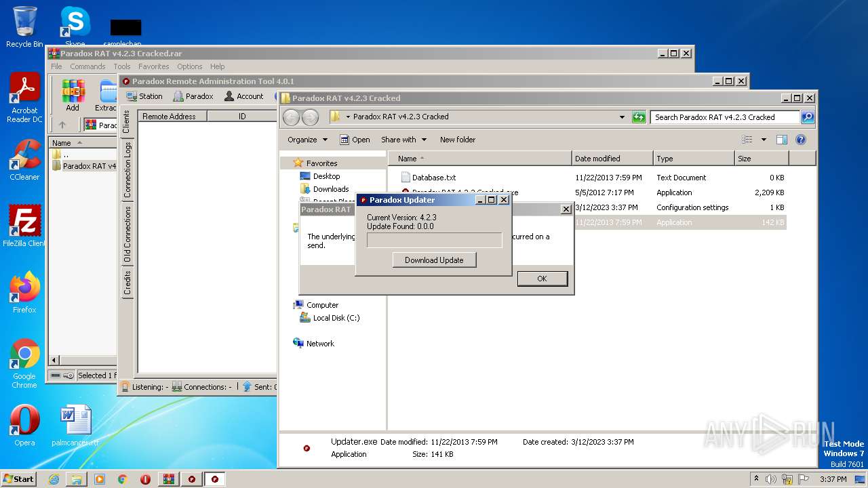Select the '..' parent folder row in WinRAR
Screen dimensions: 868x488
tap(83, 155)
